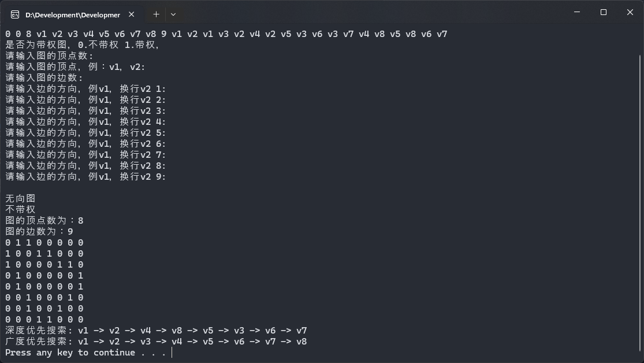Click the 无向图 output text
The height and width of the screenshot is (363, 644).
(20, 198)
